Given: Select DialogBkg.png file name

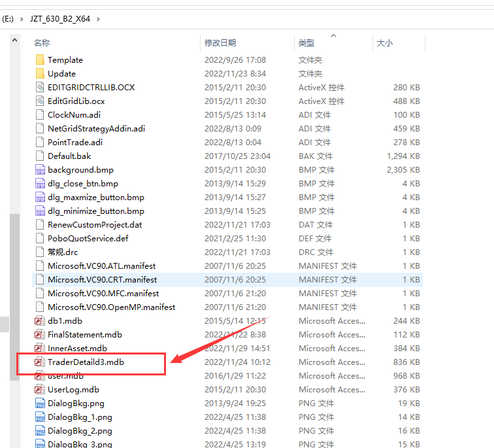Looking at the screenshot, I should point(76,404).
